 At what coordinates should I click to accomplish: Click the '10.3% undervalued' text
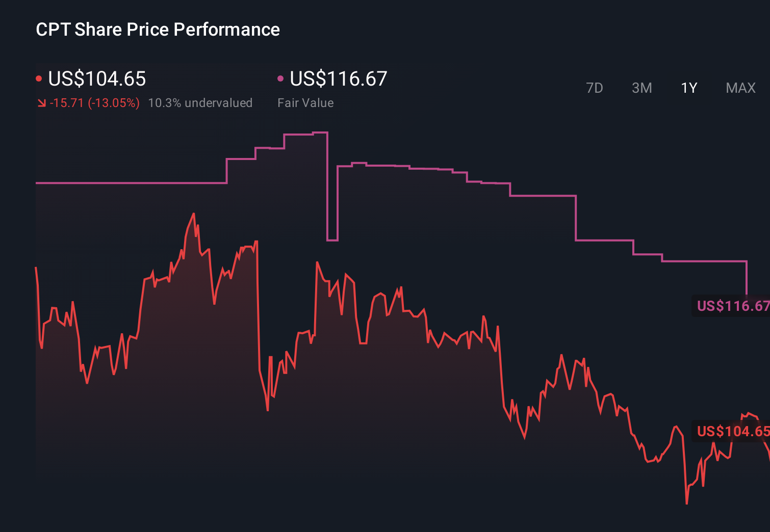(201, 103)
